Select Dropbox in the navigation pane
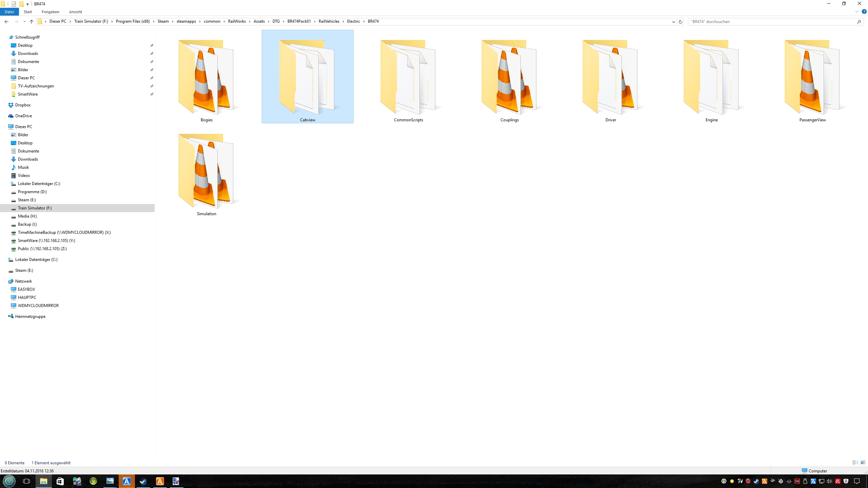 tap(23, 105)
